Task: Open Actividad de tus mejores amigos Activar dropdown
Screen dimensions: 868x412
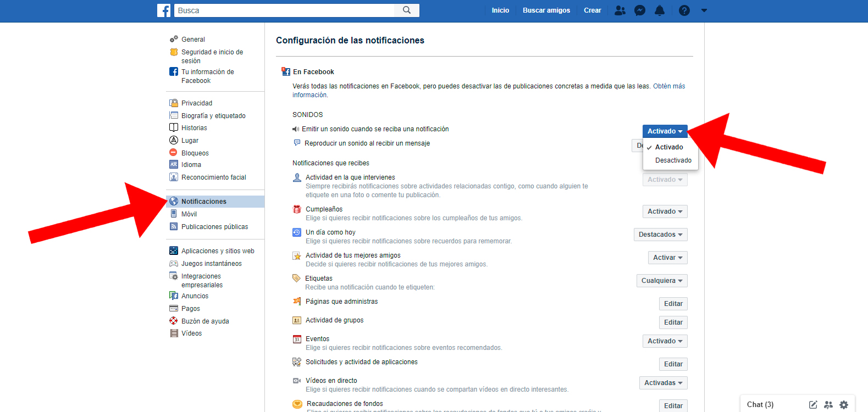Action: pos(668,258)
